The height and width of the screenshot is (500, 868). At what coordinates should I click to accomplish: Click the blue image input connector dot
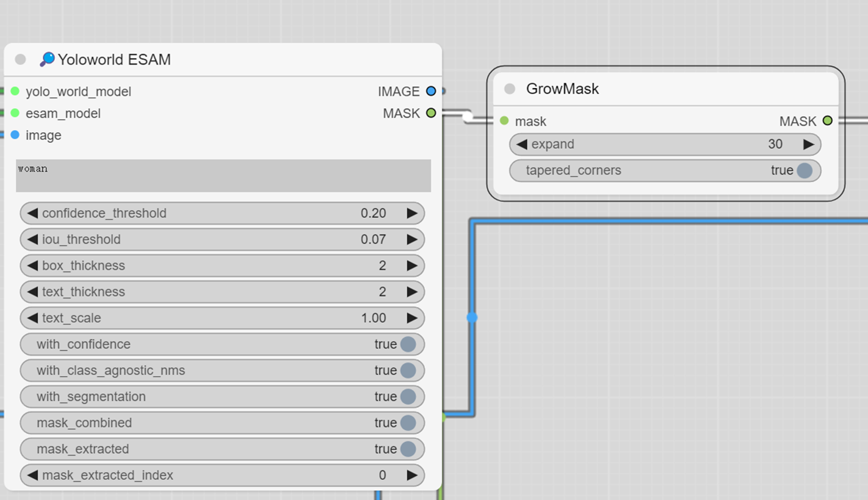click(15, 135)
